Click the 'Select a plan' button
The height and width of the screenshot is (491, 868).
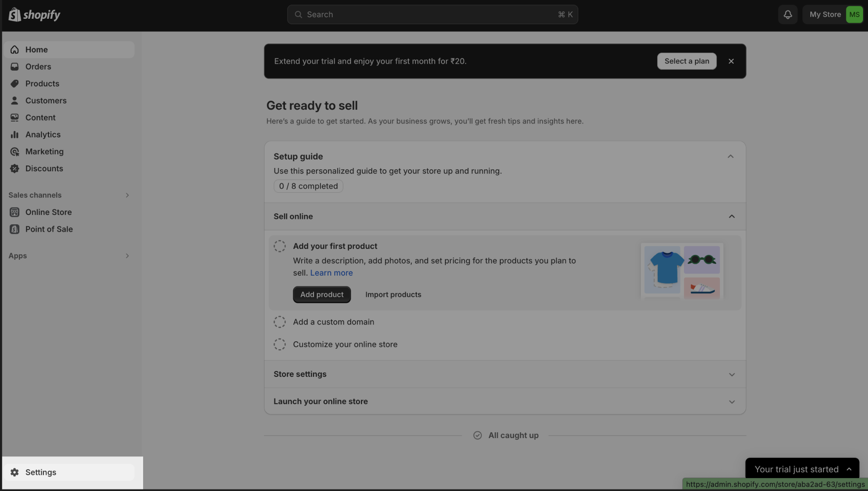[x=686, y=61]
